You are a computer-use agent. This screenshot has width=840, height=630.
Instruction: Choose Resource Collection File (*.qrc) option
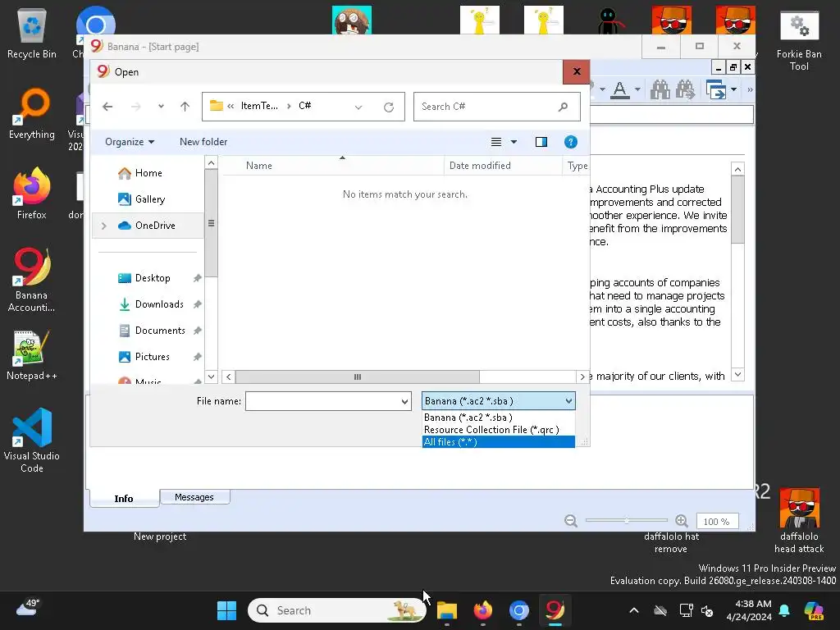pyautogui.click(x=498, y=430)
